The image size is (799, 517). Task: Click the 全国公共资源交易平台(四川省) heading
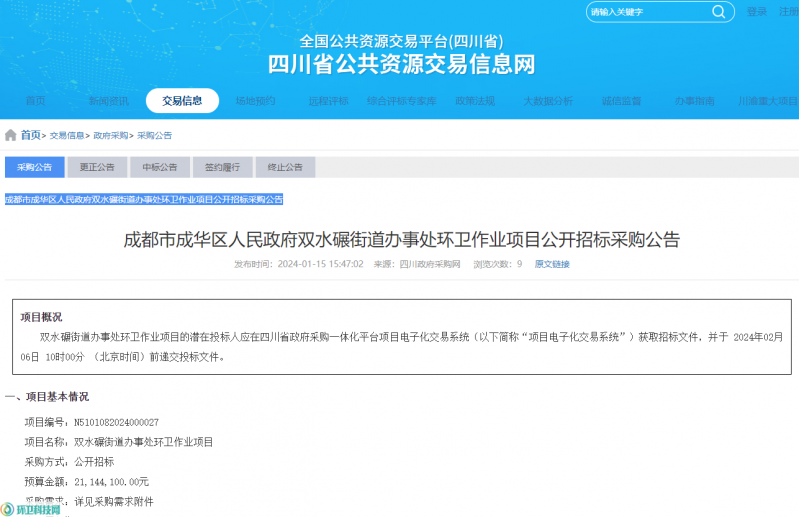tap(402, 41)
